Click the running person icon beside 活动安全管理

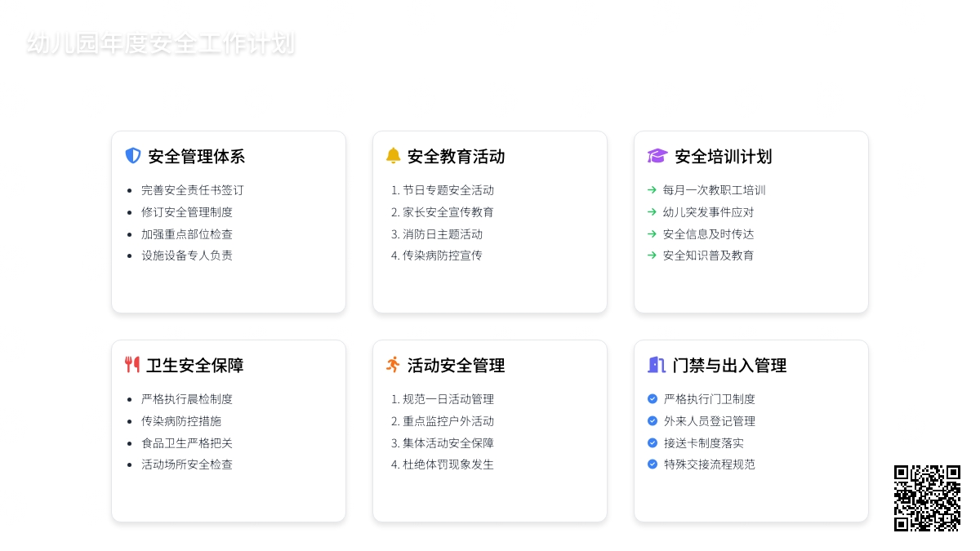click(394, 365)
